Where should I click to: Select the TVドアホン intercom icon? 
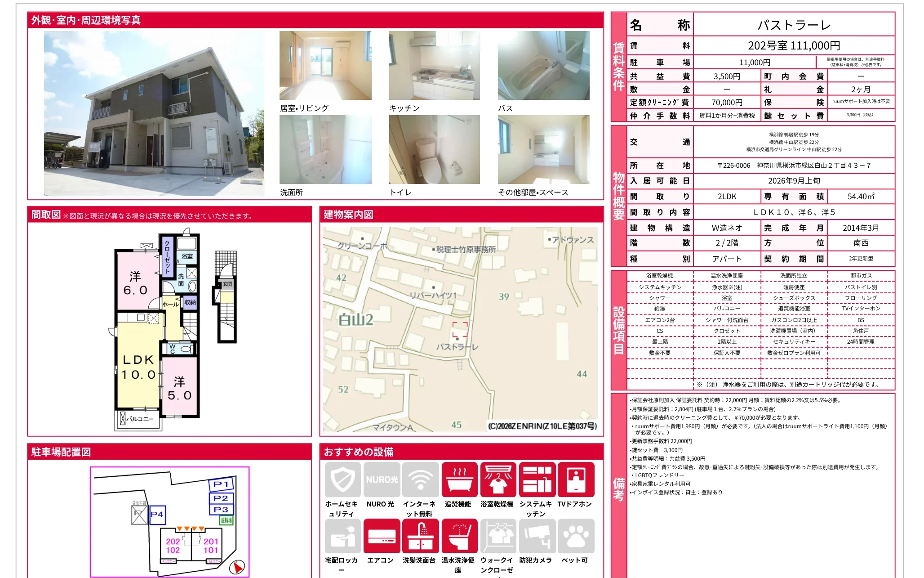[x=576, y=479]
